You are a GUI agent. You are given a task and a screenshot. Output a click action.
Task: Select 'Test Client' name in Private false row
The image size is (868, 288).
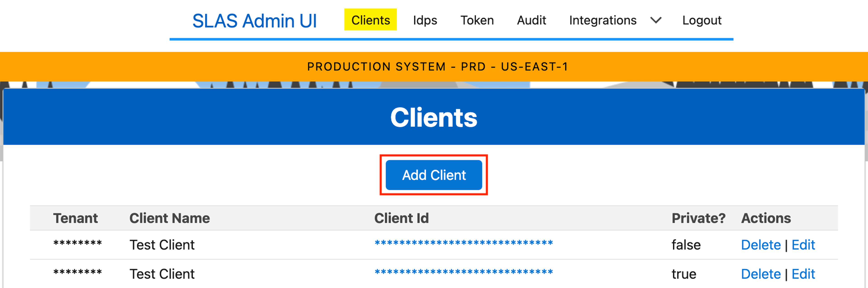coord(162,245)
